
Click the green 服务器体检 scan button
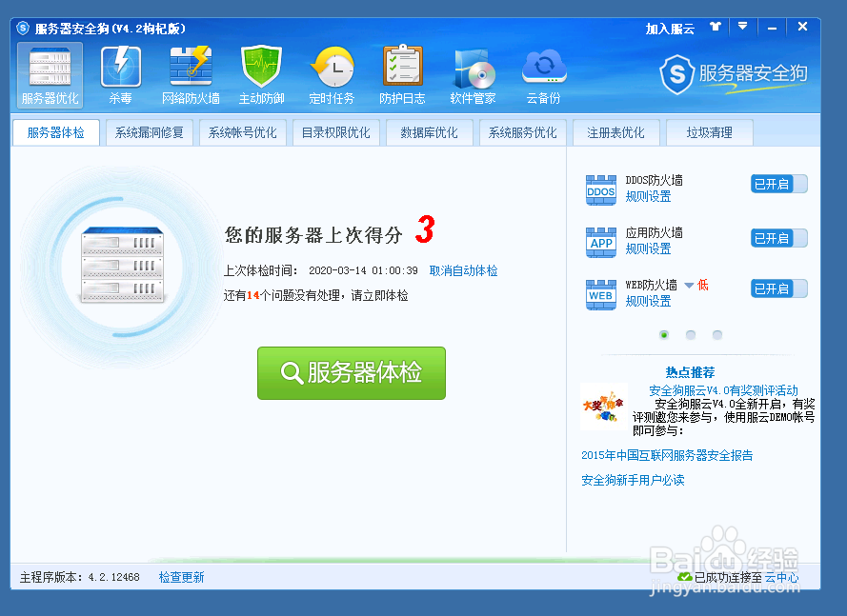tap(352, 373)
